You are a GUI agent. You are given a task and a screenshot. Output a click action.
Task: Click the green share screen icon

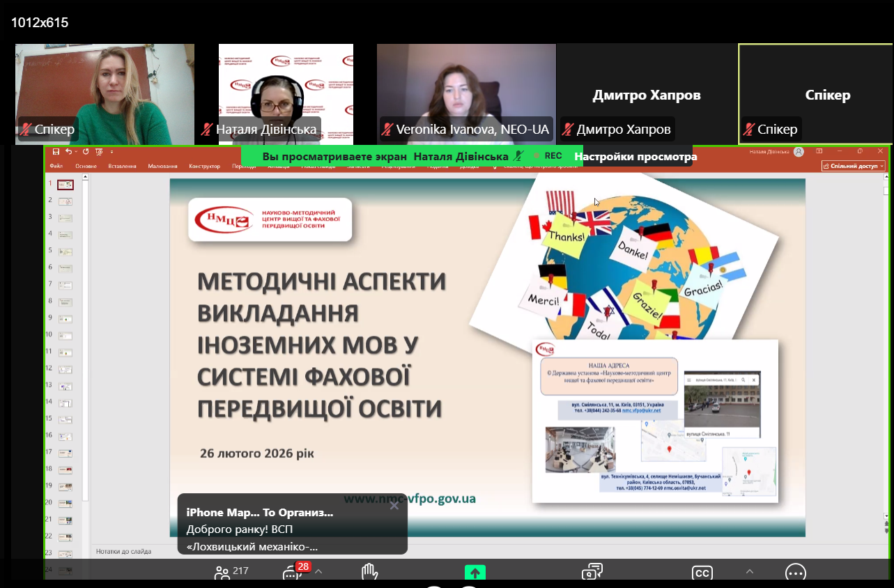(475, 573)
